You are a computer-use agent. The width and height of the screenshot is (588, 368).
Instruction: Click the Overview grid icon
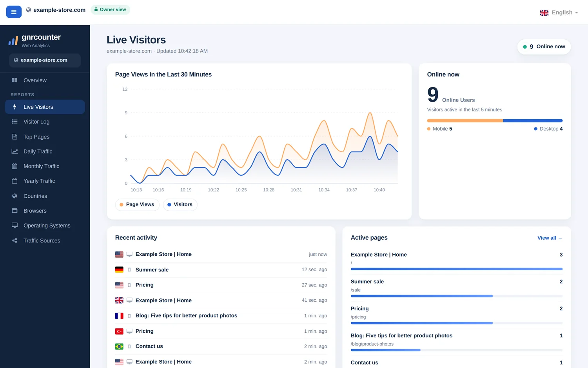point(15,80)
